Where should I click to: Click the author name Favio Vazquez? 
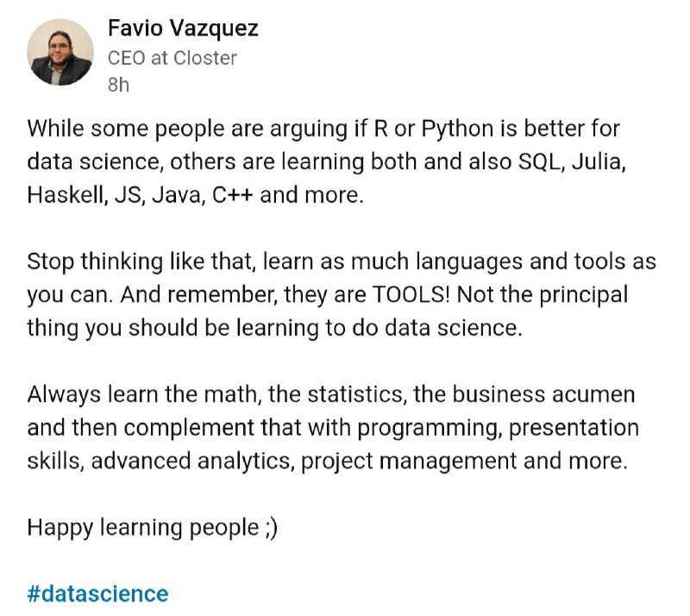tap(183, 28)
